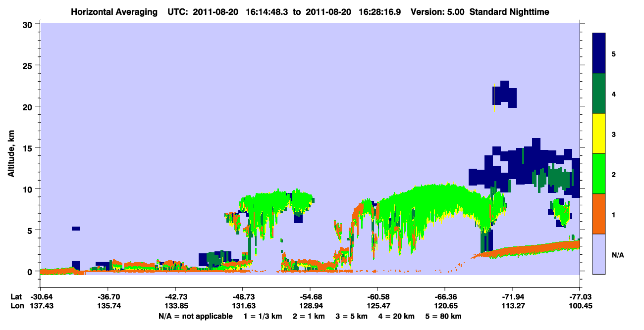Click the latitude value -42.73
This screenshot has width=644, height=330.
(175, 297)
